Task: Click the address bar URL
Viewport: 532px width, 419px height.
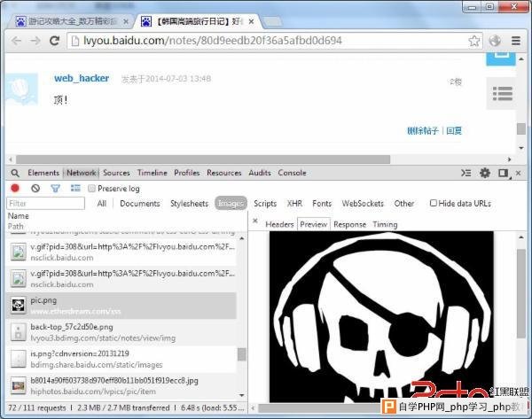Action: coord(213,41)
